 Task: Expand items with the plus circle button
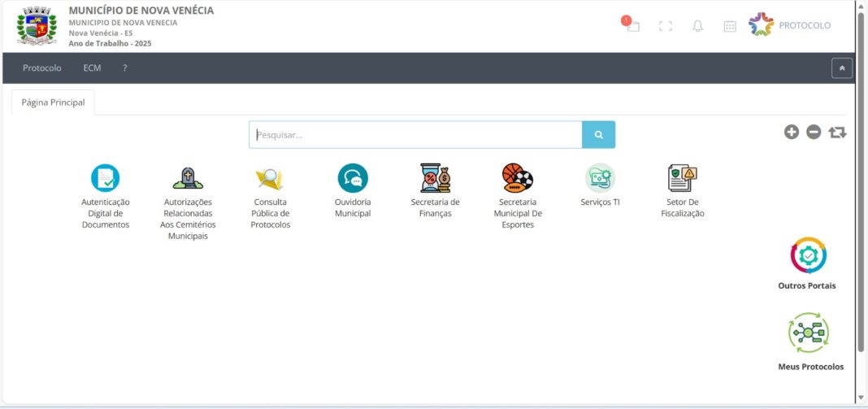pyautogui.click(x=792, y=132)
